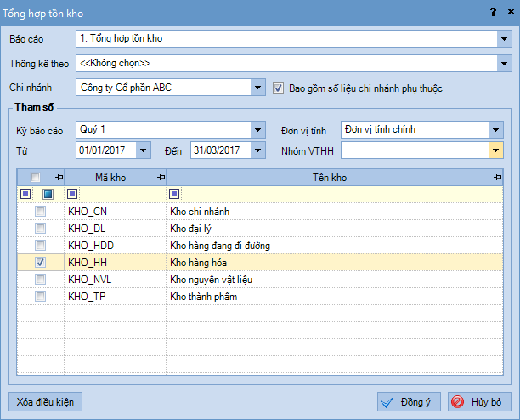Expand the Nhóm VTHH dropdown

(x=495, y=150)
